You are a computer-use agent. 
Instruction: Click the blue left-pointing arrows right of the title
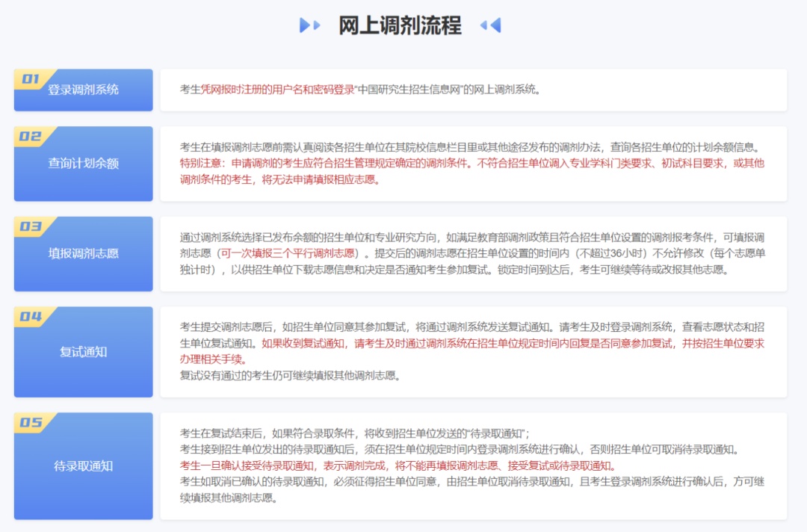click(490, 25)
